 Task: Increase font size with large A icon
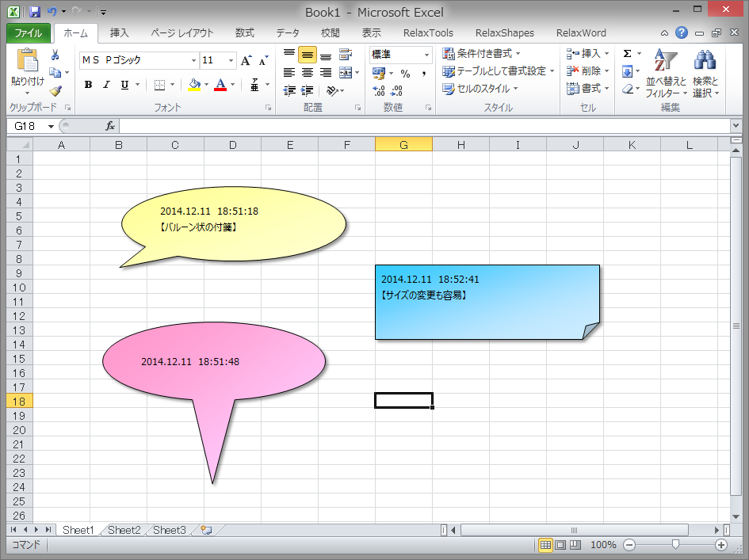[246, 60]
